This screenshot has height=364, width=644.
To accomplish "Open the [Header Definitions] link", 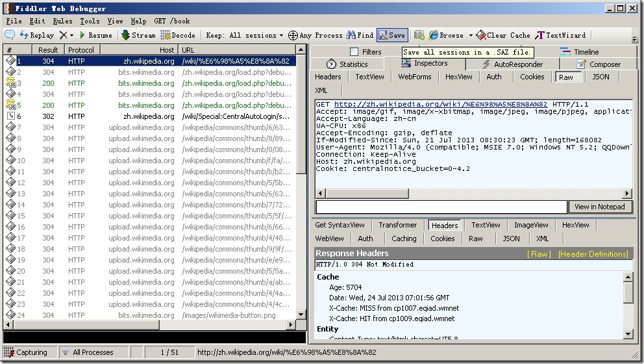I will [x=593, y=253].
